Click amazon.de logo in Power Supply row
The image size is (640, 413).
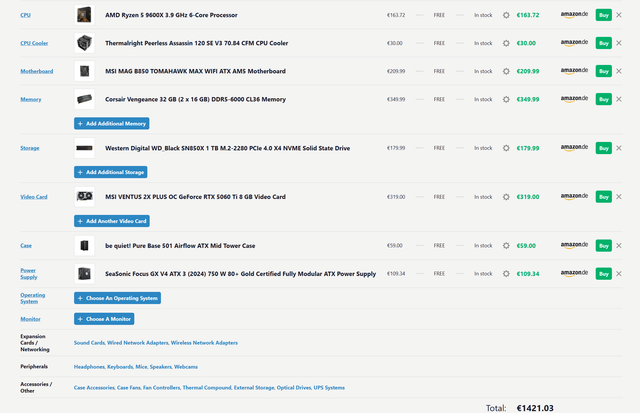pyautogui.click(x=574, y=273)
